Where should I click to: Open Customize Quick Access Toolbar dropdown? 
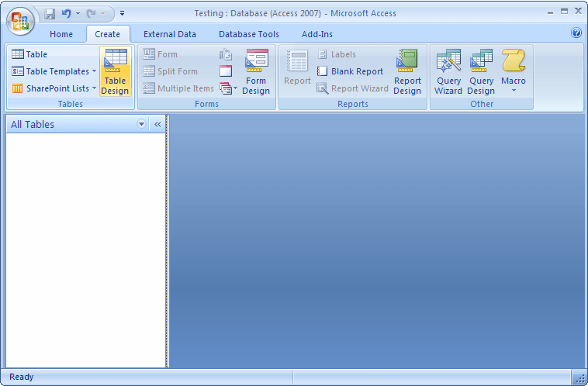tap(122, 13)
